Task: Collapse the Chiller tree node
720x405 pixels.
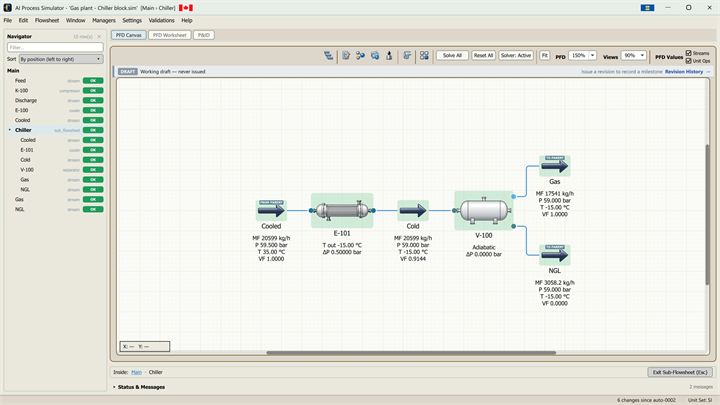Action: 10,130
